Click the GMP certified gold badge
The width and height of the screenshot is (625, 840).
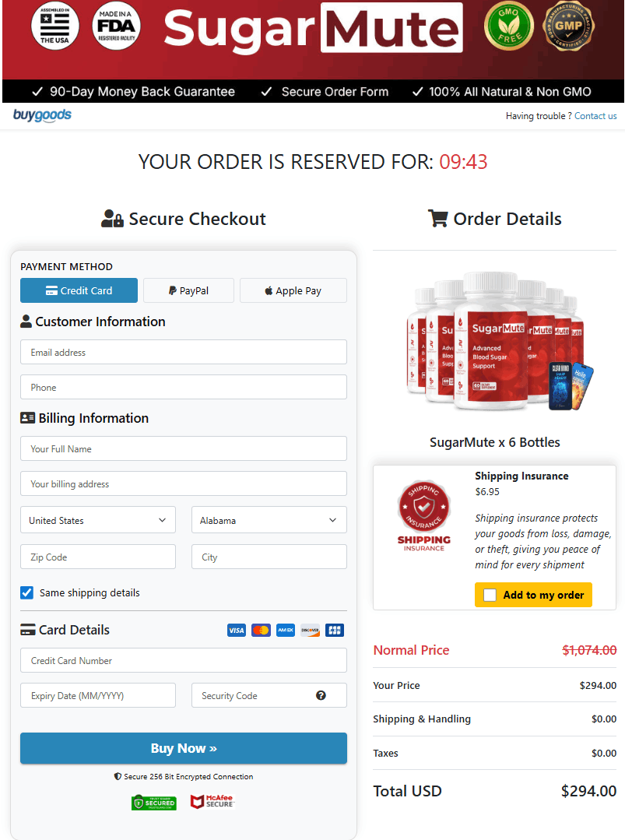[x=568, y=26]
